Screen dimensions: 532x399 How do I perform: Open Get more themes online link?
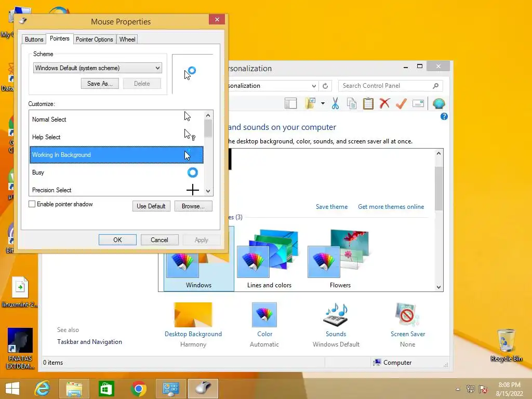[x=391, y=207]
